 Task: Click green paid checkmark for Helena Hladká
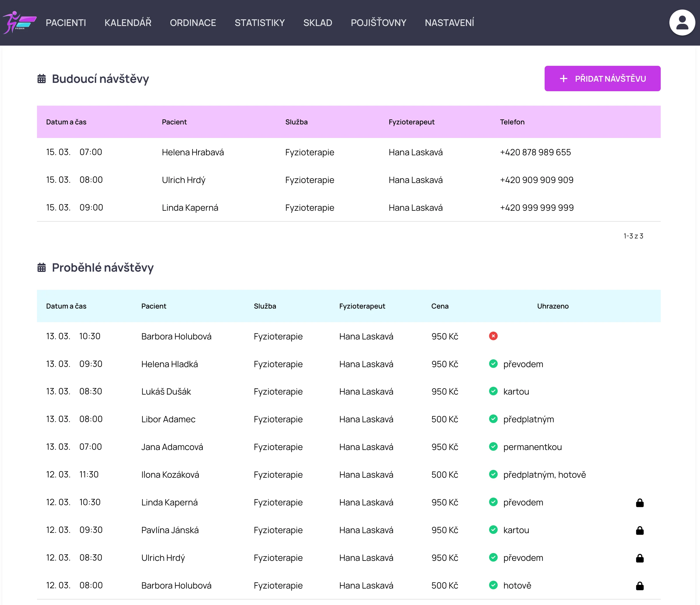point(493,364)
